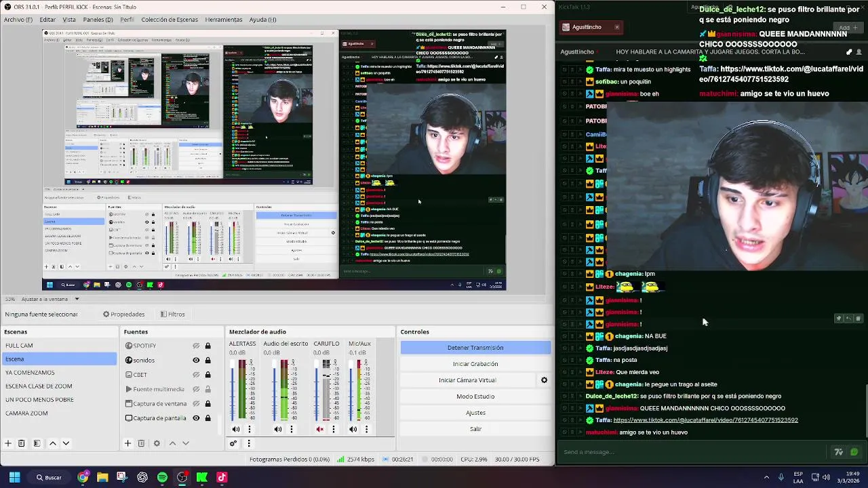Lock icon on sonidos source
Screen dimensions: 868x488
[x=208, y=360]
